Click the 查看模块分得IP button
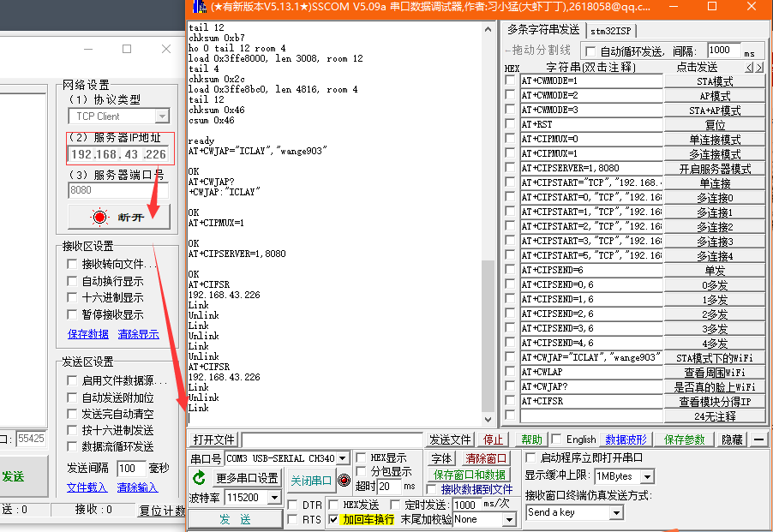 tap(715, 402)
